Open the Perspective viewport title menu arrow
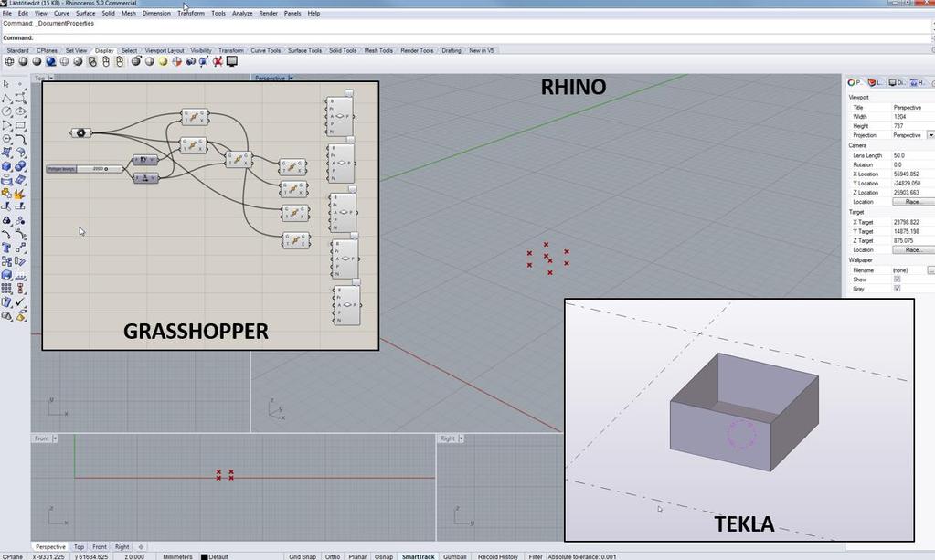Screen dimensions: 935x560 (291, 78)
